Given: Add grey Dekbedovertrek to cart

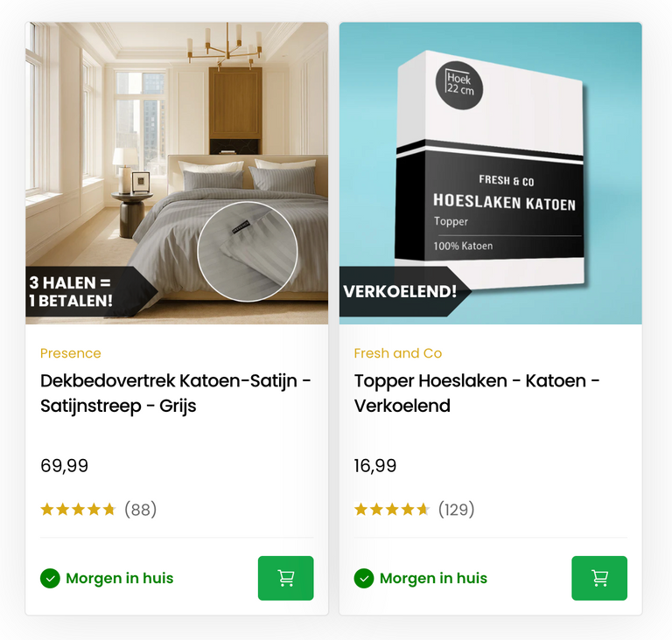Looking at the screenshot, I should click(285, 578).
